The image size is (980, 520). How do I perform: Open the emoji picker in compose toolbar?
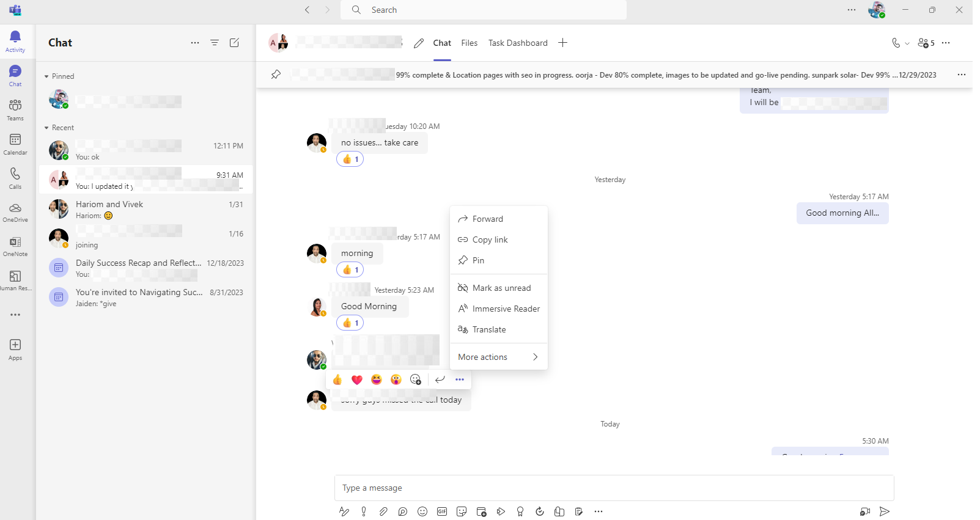(422, 511)
